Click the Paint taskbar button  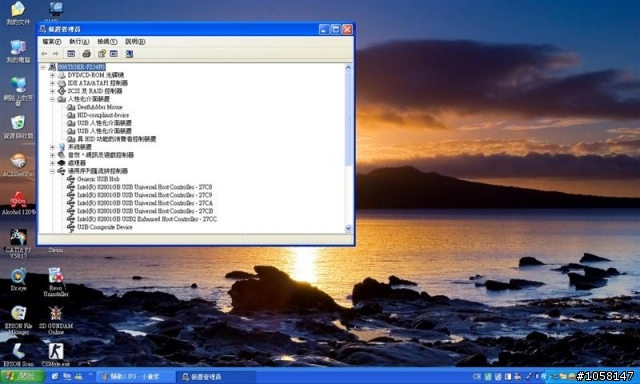tap(135, 377)
